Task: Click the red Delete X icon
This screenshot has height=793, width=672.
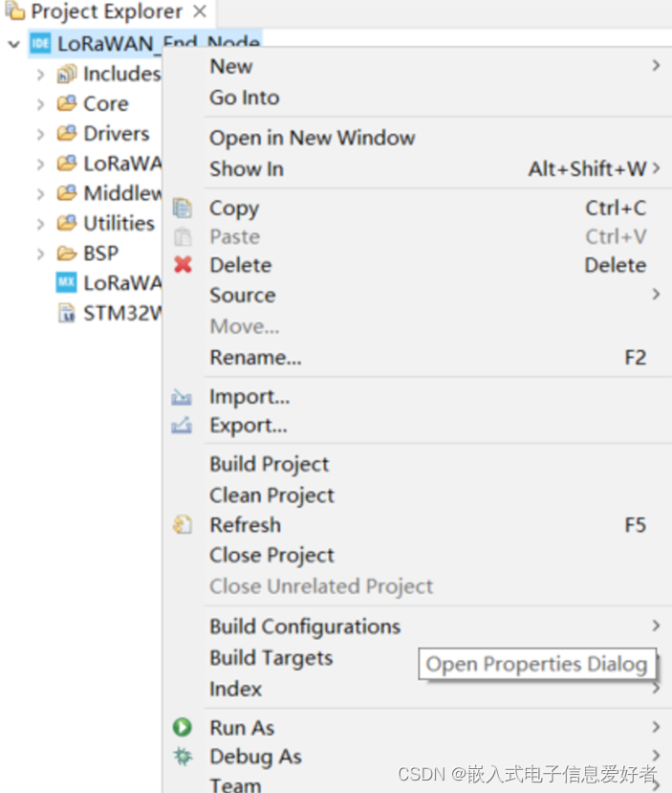Action: 183,265
